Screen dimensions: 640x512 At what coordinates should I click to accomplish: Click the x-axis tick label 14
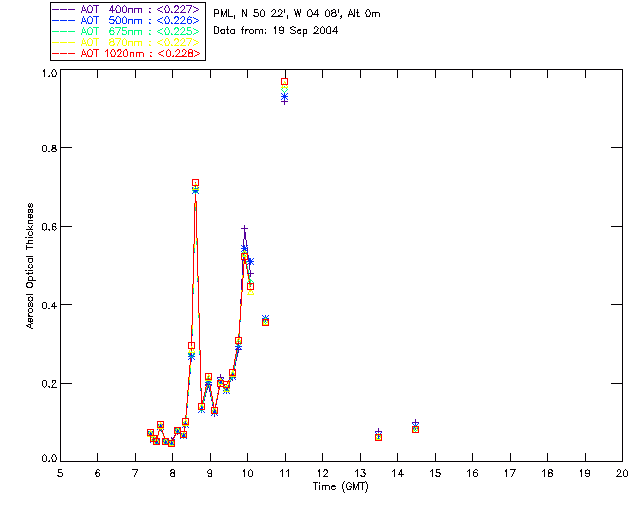398,473
